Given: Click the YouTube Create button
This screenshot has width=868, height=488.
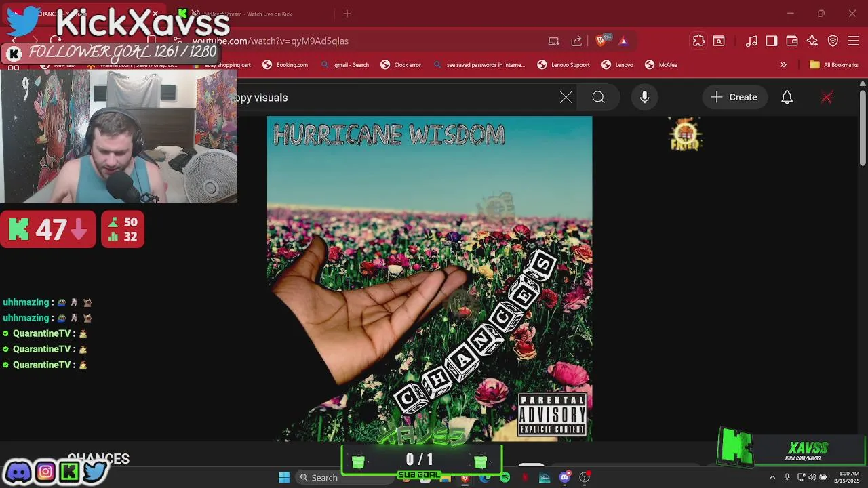Looking at the screenshot, I should tap(734, 98).
